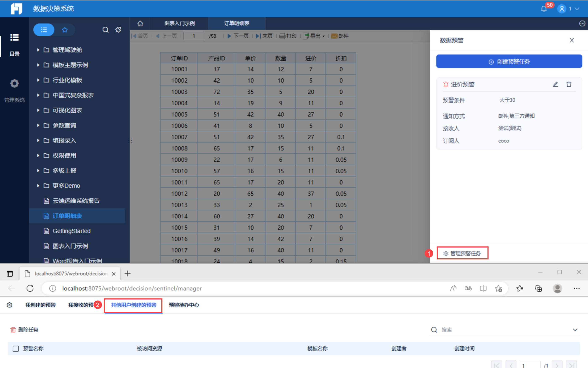The height and width of the screenshot is (368, 588).
Task: Click the 创建预警任务 button
Action: (x=509, y=62)
